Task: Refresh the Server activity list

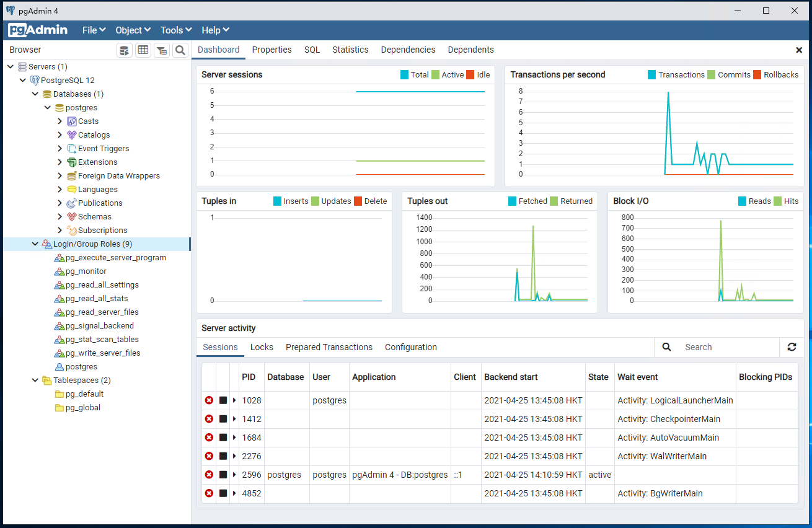Action: pyautogui.click(x=792, y=347)
